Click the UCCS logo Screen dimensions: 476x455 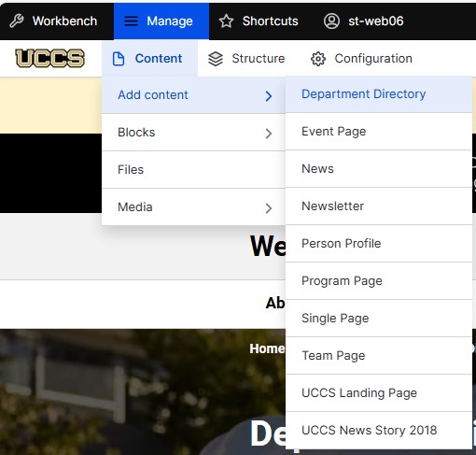point(49,58)
